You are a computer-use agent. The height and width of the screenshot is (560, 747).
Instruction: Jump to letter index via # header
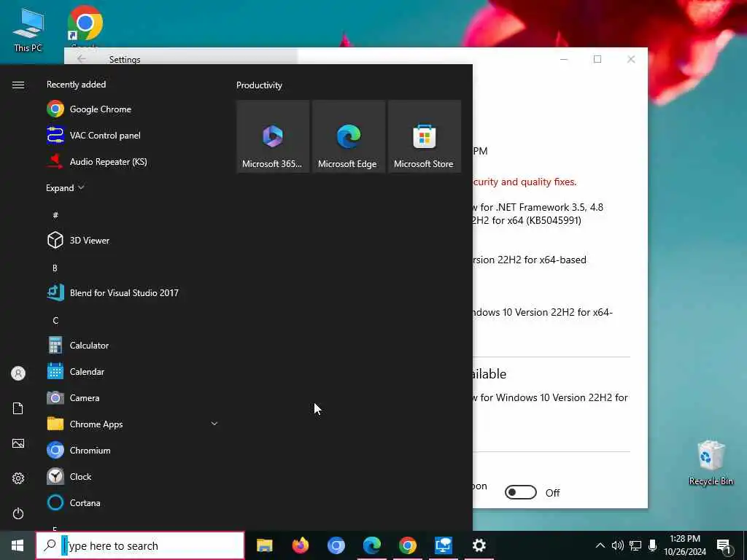tap(55, 215)
